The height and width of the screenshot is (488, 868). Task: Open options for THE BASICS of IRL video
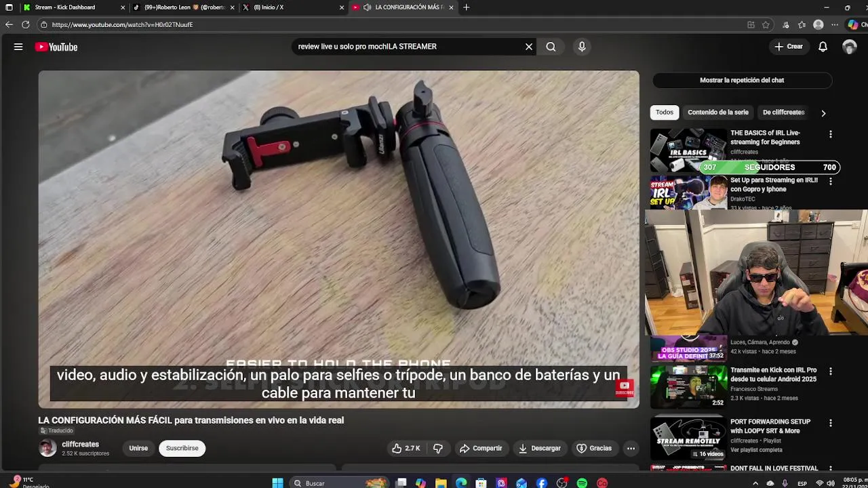830,134
